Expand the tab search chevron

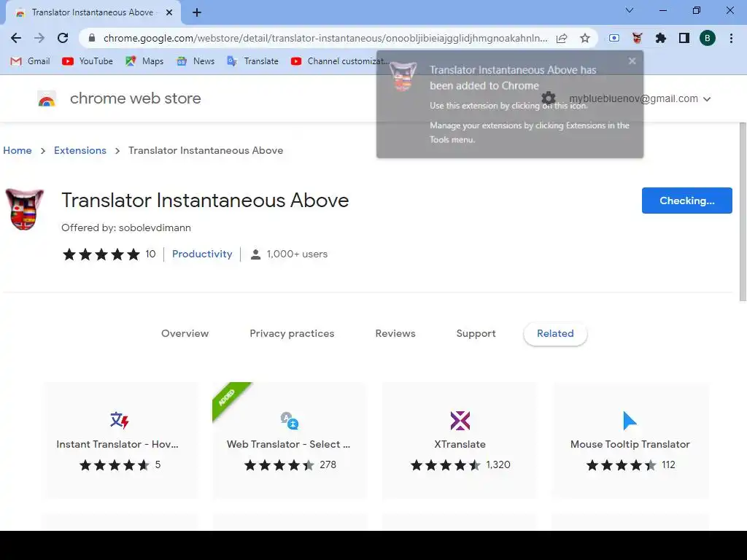click(x=630, y=10)
